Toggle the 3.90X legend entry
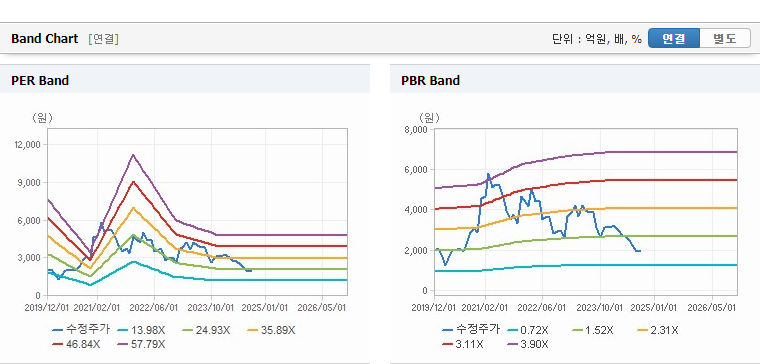The width and height of the screenshot is (760, 364). (x=527, y=344)
